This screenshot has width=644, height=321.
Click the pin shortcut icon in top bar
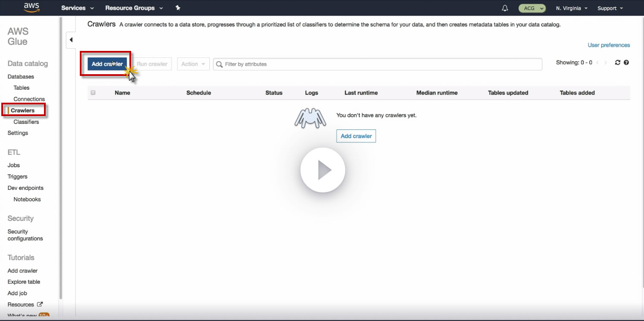coord(178,8)
